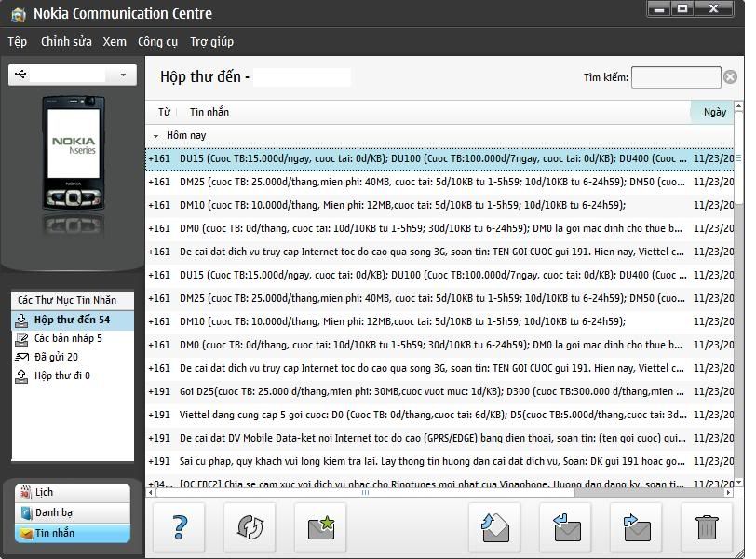Clear the search with the X icon
The image size is (756, 559).
coord(731,77)
